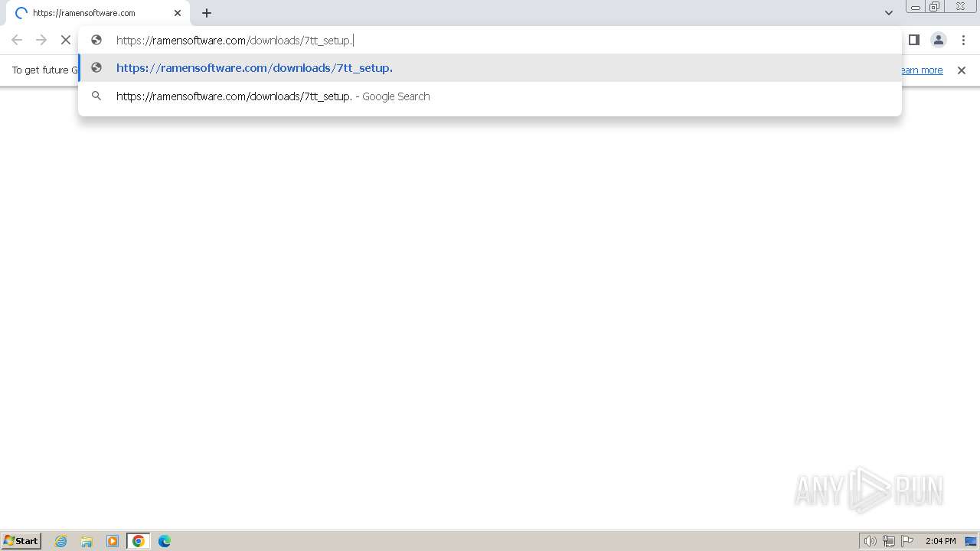Launch Internet Explorer from taskbar
Screen dimensions: 980x551
tap(61, 541)
